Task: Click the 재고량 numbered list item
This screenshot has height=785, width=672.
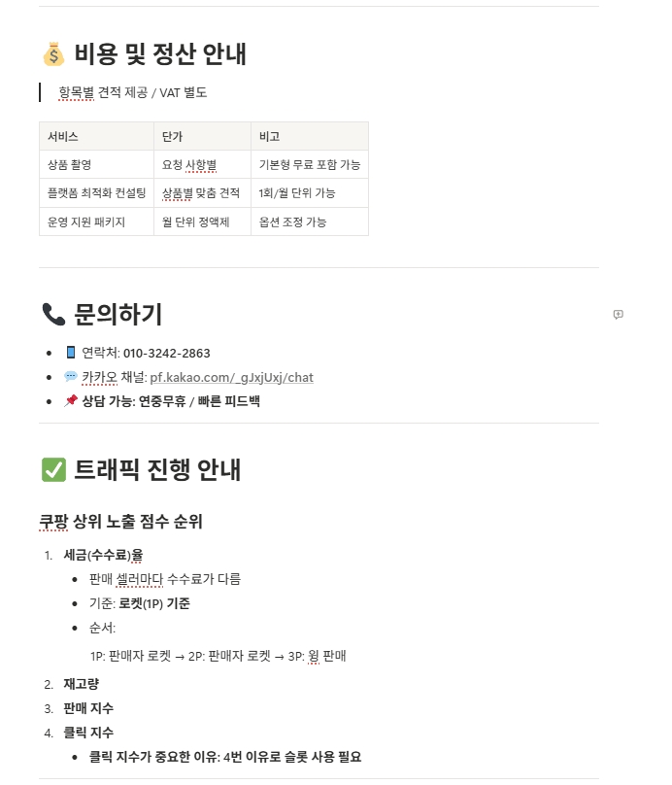Action: pyautogui.click(x=81, y=684)
